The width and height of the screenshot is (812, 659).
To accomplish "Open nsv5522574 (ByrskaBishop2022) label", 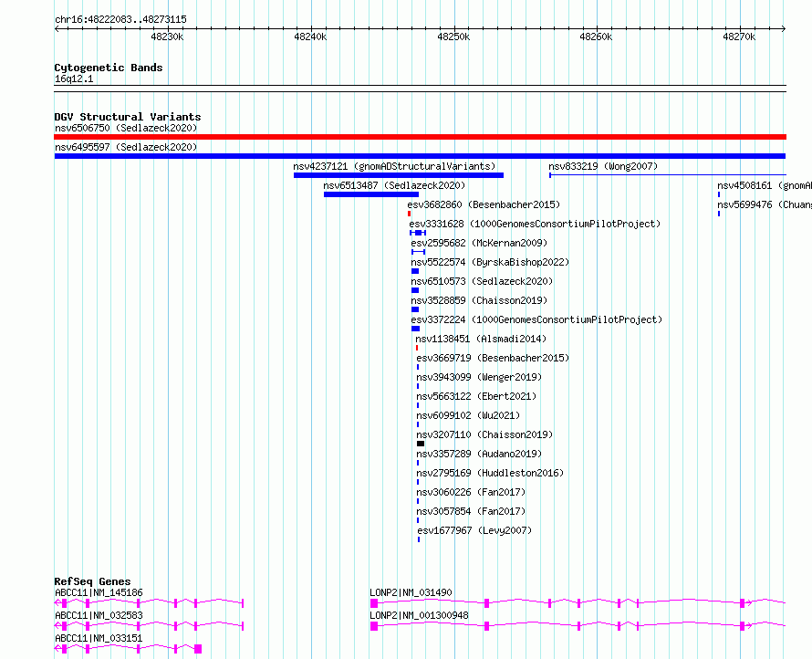I will pyautogui.click(x=490, y=262).
